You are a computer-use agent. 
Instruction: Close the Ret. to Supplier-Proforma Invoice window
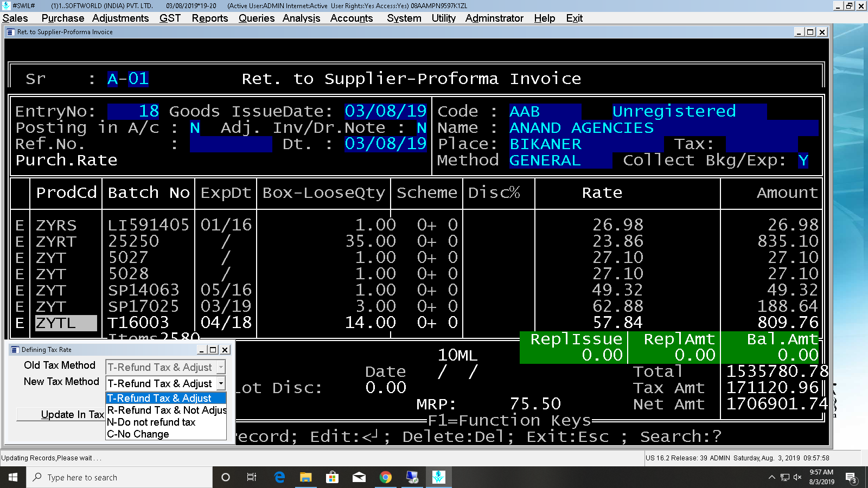pyautogui.click(x=822, y=32)
